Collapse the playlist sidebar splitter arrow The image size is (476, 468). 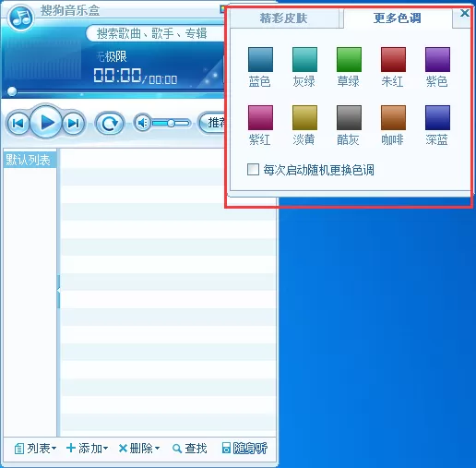(x=58, y=292)
